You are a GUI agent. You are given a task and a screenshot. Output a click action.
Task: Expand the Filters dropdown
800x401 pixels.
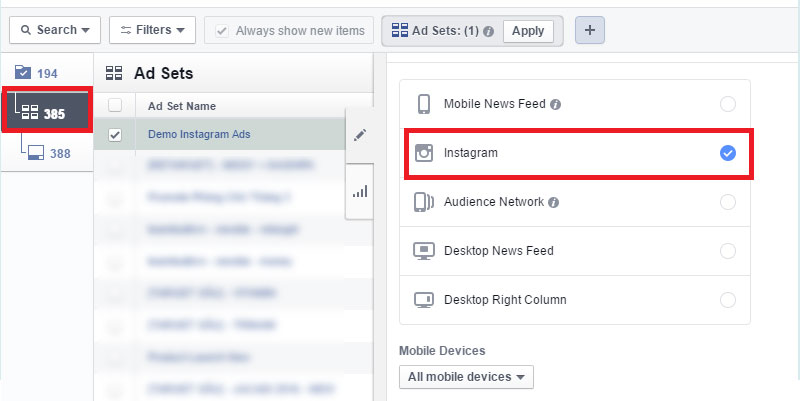click(152, 30)
